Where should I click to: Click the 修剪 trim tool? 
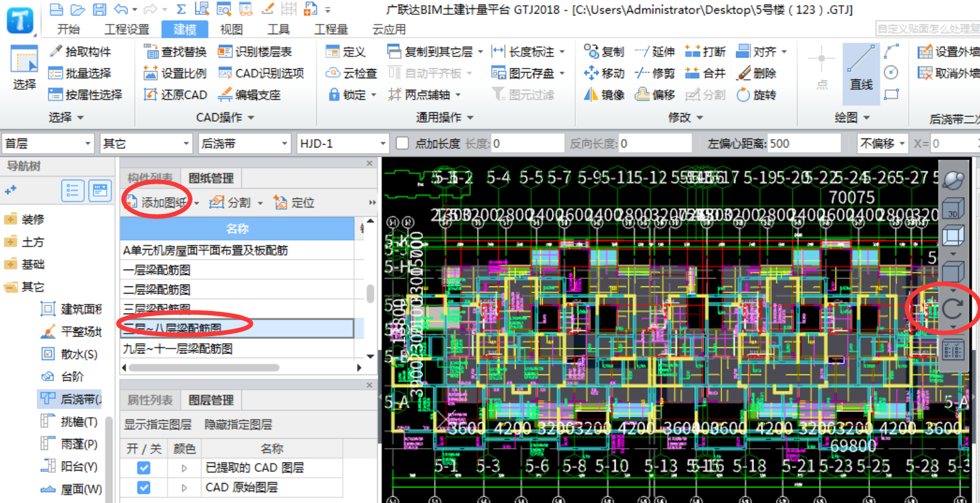[655, 73]
